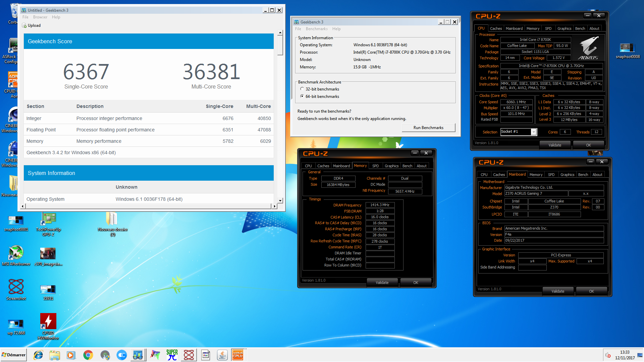Open Internet Explorer from the taskbar

point(38,355)
